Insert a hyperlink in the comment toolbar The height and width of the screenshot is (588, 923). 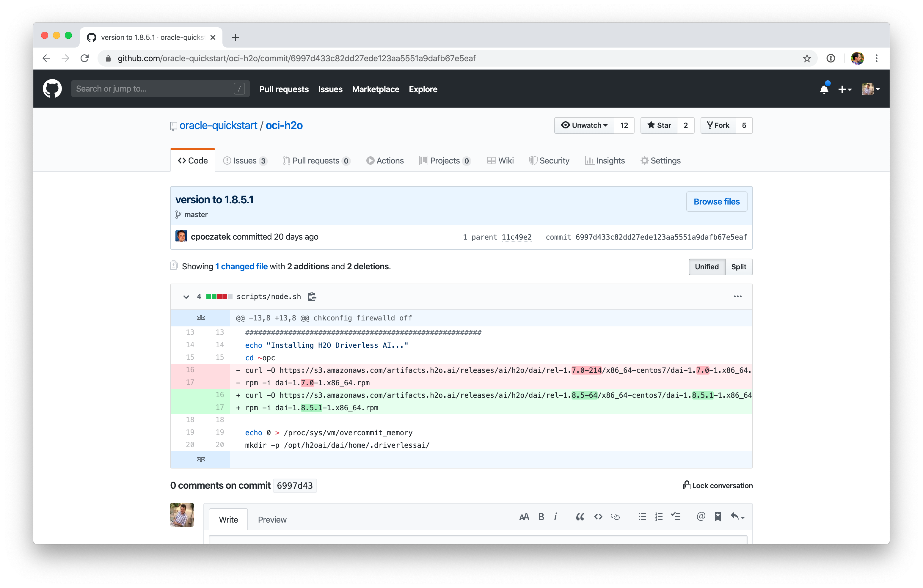615,516
